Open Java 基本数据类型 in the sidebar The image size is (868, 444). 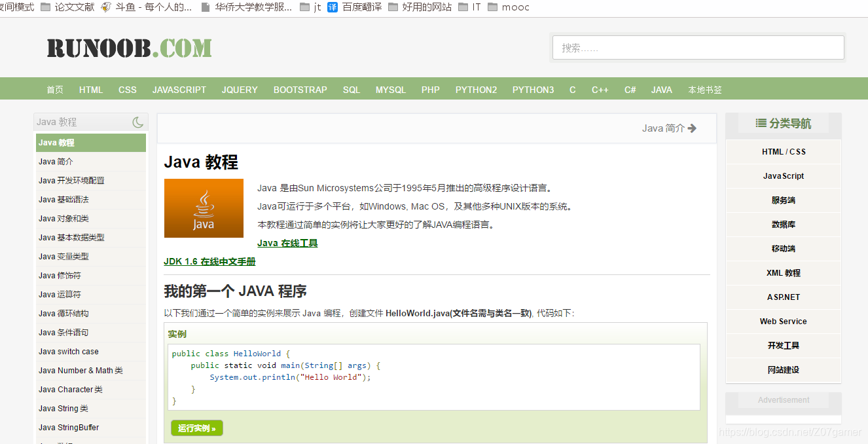(x=91, y=238)
